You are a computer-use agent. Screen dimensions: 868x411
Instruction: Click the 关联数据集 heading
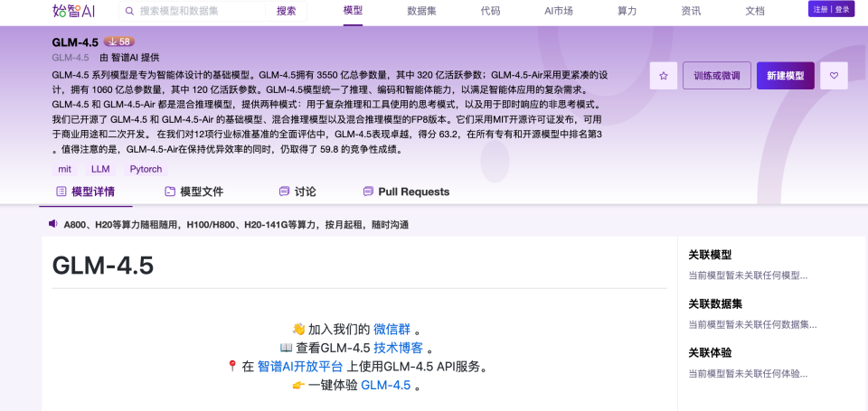[x=715, y=304]
